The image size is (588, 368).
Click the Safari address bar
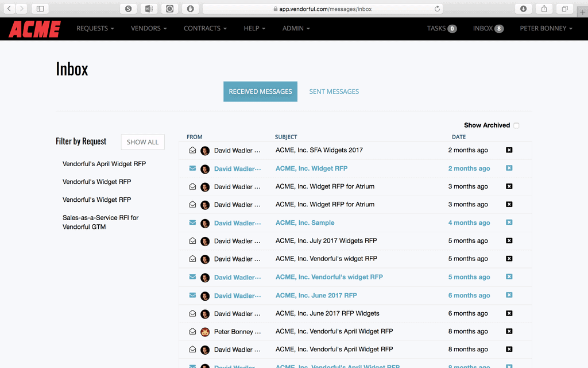point(323,9)
